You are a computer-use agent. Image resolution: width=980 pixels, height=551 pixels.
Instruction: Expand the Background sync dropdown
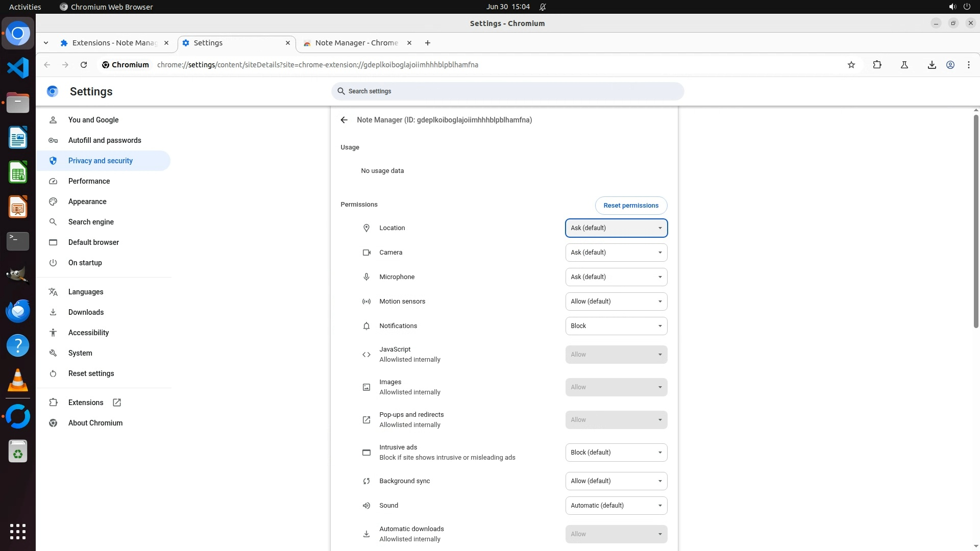click(616, 481)
